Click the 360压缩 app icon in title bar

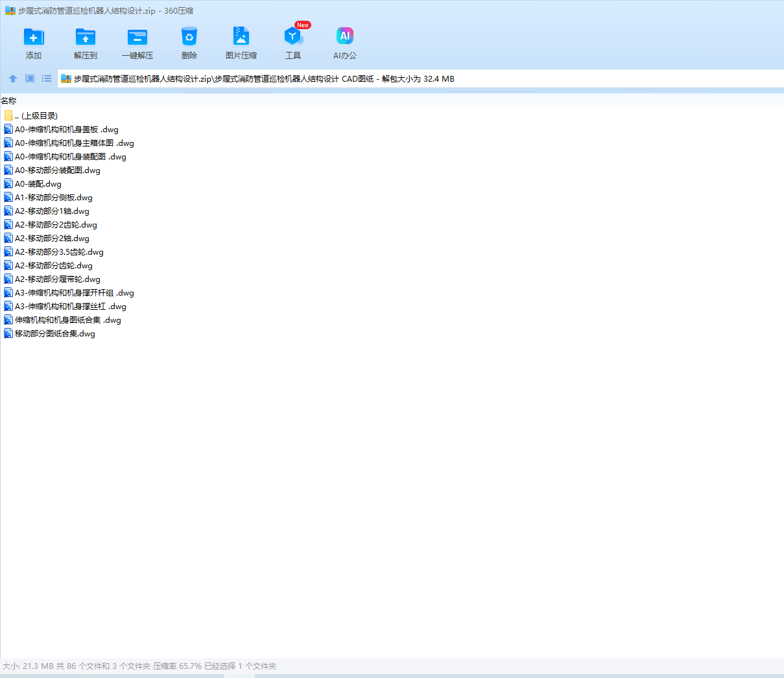(x=10, y=10)
